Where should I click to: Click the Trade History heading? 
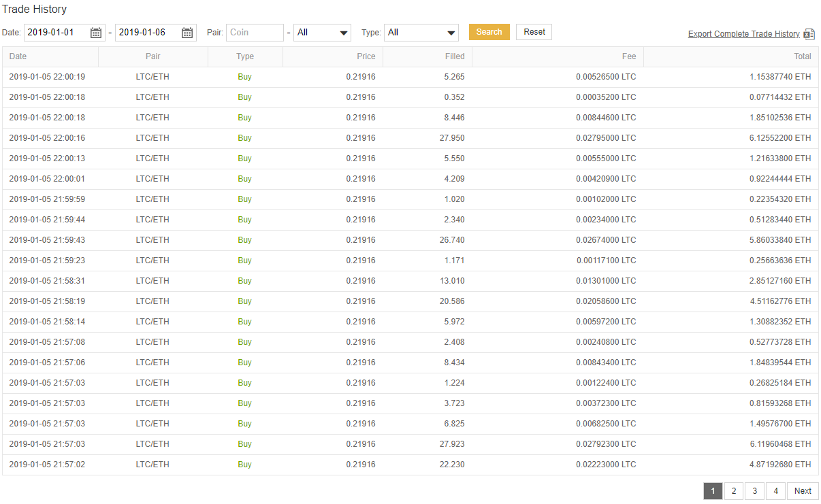pyautogui.click(x=35, y=10)
